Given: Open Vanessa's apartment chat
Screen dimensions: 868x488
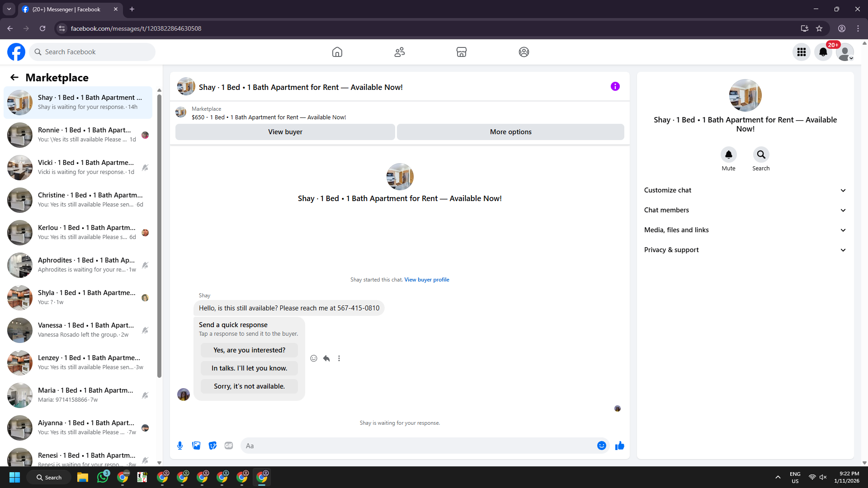Looking at the screenshot, I should [x=78, y=330].
